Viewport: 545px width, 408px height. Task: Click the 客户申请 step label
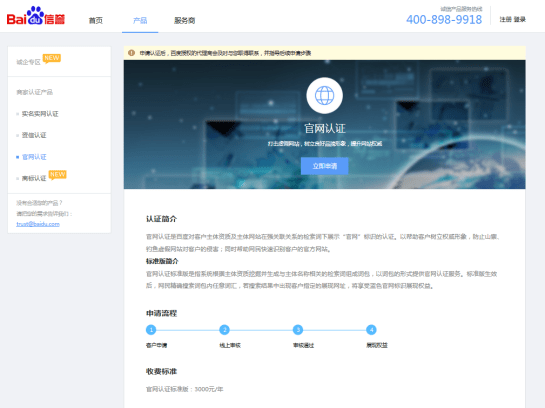(x=156, y=345)
